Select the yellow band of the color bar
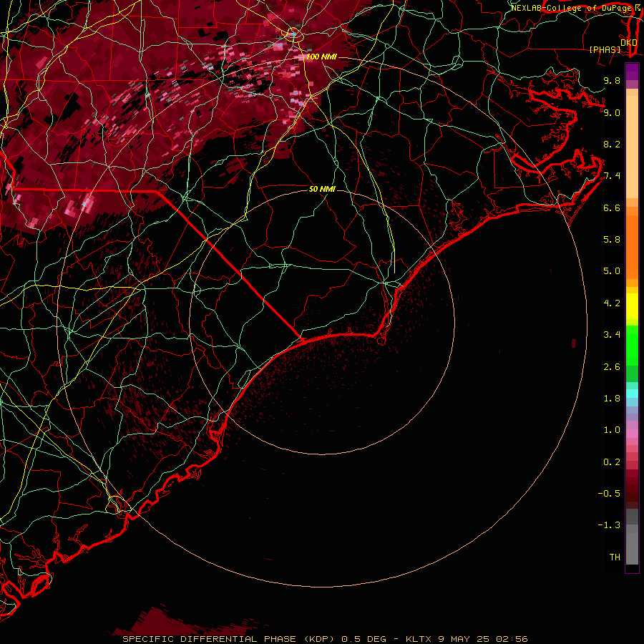 pos(632,306)
